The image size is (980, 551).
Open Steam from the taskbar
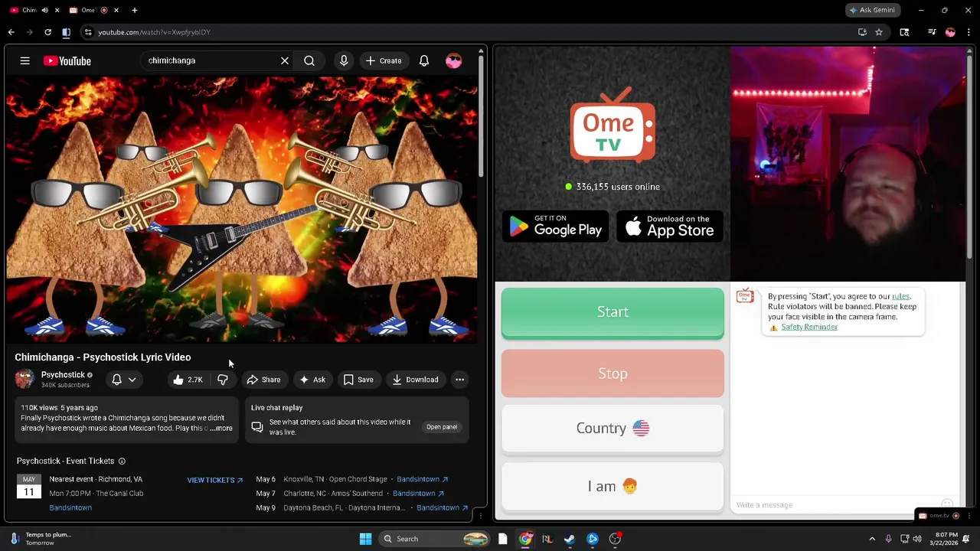(570, 539)
